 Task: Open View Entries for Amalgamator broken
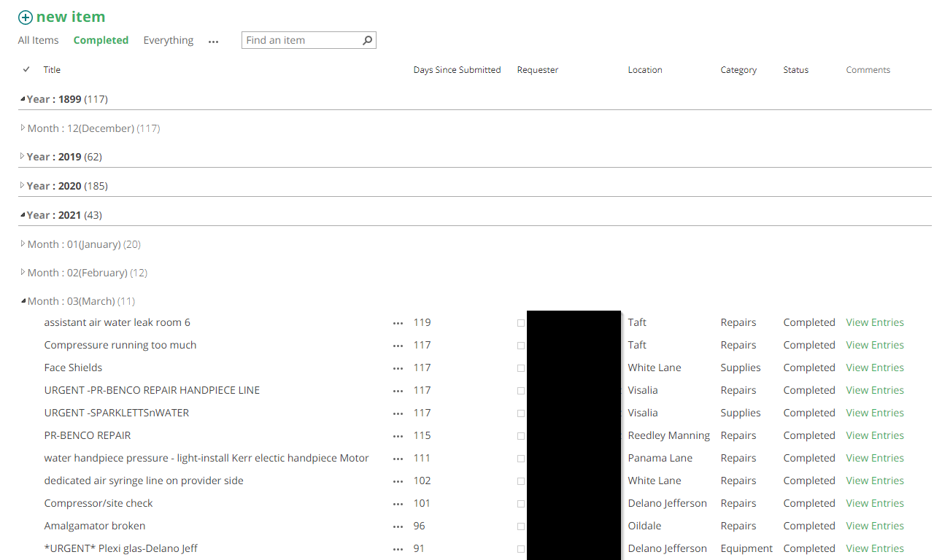(x=874, y=525)
